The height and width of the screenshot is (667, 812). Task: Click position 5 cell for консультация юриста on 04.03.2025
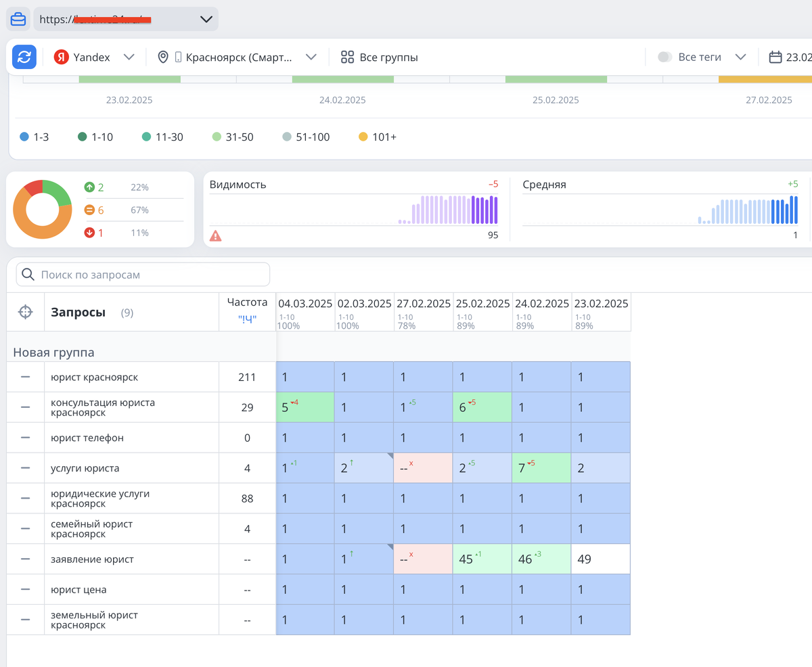click(x=305, y=407)
